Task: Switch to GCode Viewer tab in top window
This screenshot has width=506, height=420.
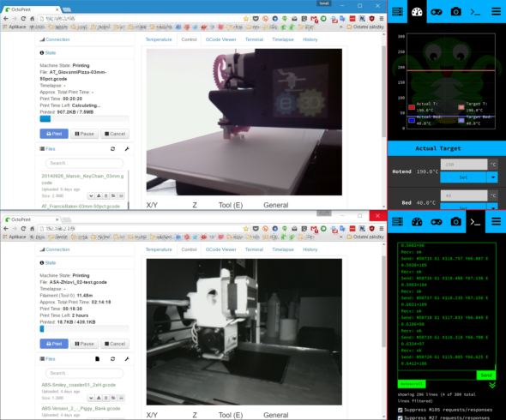Action: tap(220, 39)
